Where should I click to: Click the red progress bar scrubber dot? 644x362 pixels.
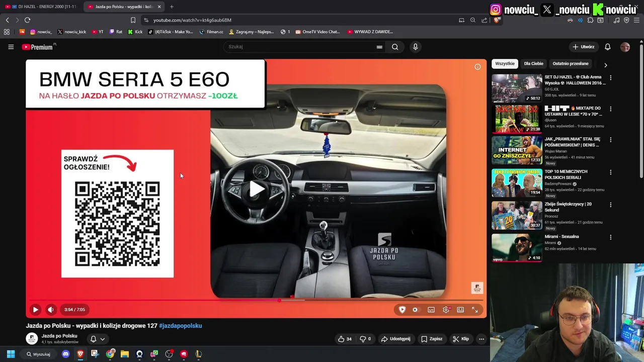[279, 300]
